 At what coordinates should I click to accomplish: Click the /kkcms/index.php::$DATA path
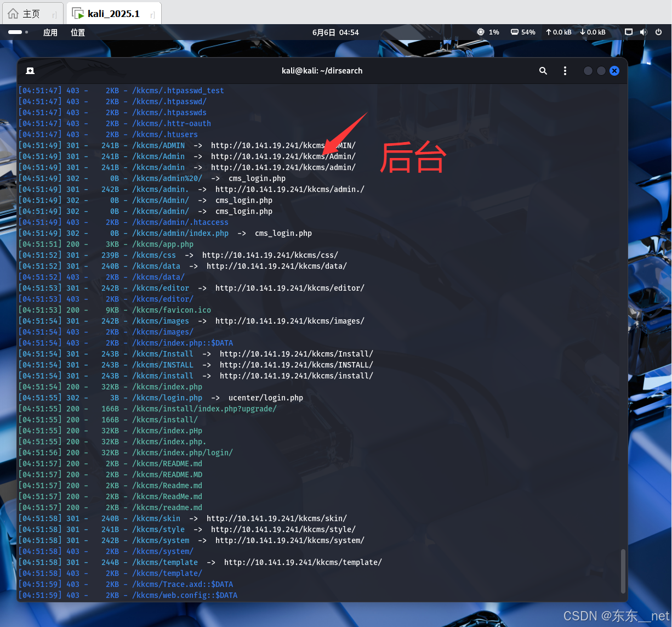click(x=183, y=343)
